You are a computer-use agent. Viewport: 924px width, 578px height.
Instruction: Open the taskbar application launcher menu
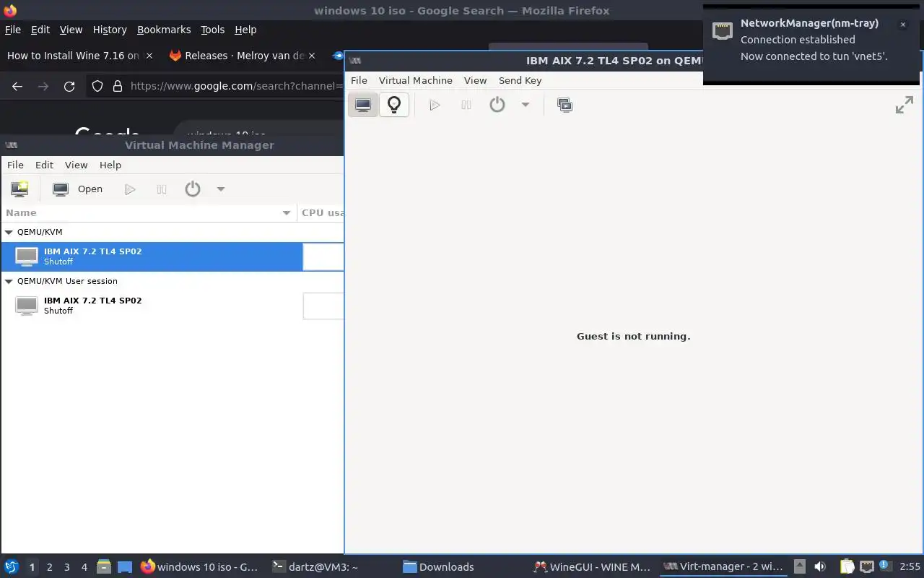[11, 567]
